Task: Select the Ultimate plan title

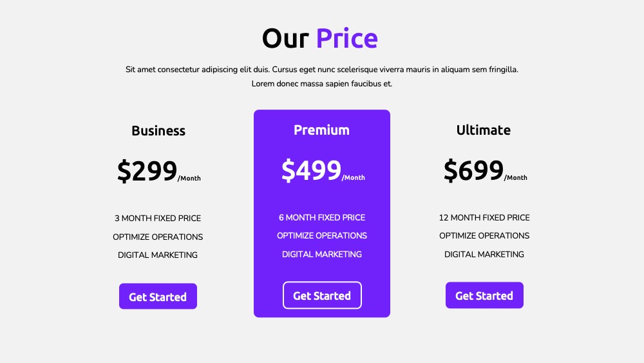Action: click(x=484, y=130)
